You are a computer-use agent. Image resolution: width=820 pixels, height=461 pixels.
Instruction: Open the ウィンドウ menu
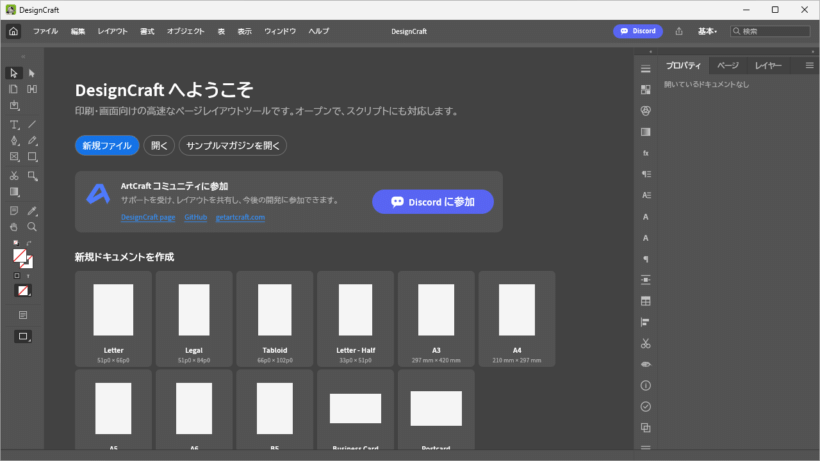[280, 31]
